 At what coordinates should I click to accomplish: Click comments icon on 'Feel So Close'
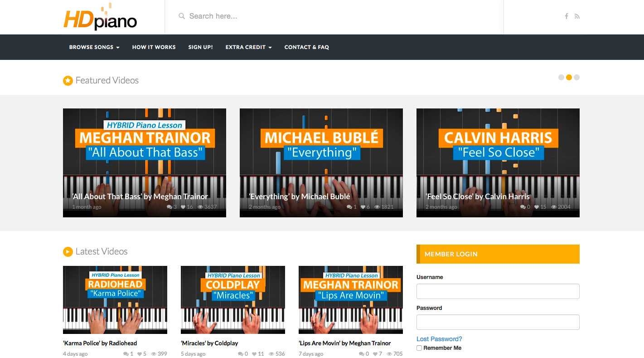tap(523, 207)
